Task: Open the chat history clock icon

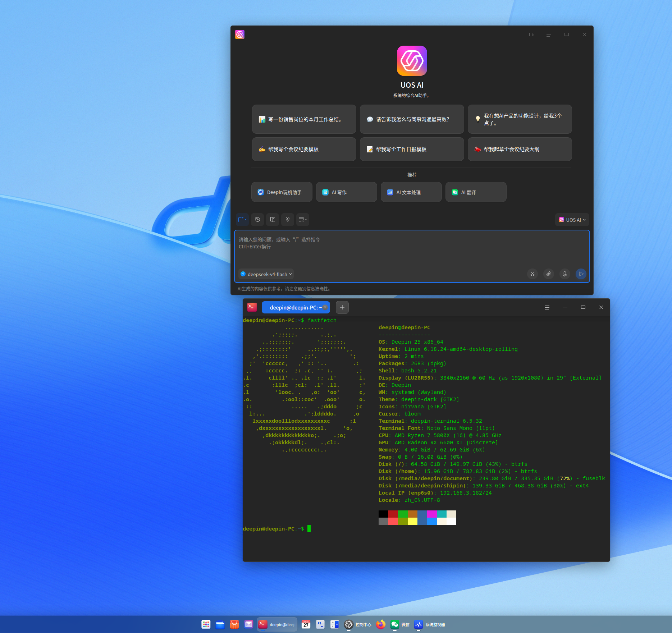Action: [257, 219]
